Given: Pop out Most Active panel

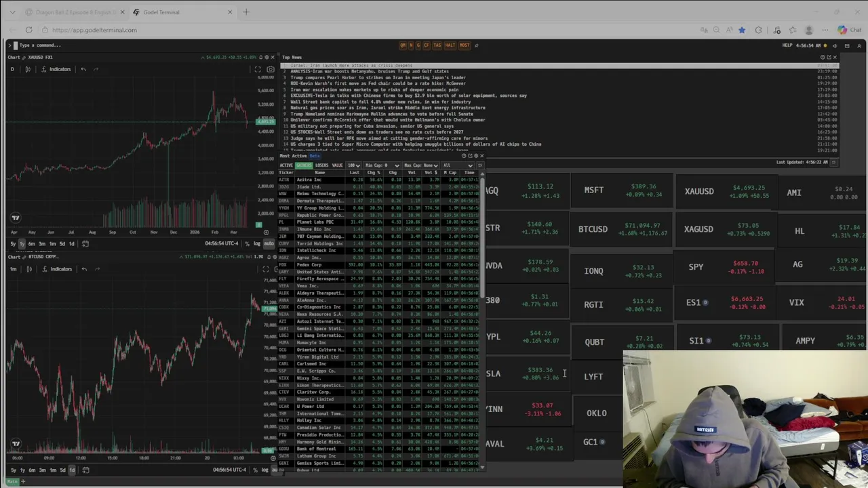Looking at the screenshot, I should pyautogui.click(x=471, y=156).
